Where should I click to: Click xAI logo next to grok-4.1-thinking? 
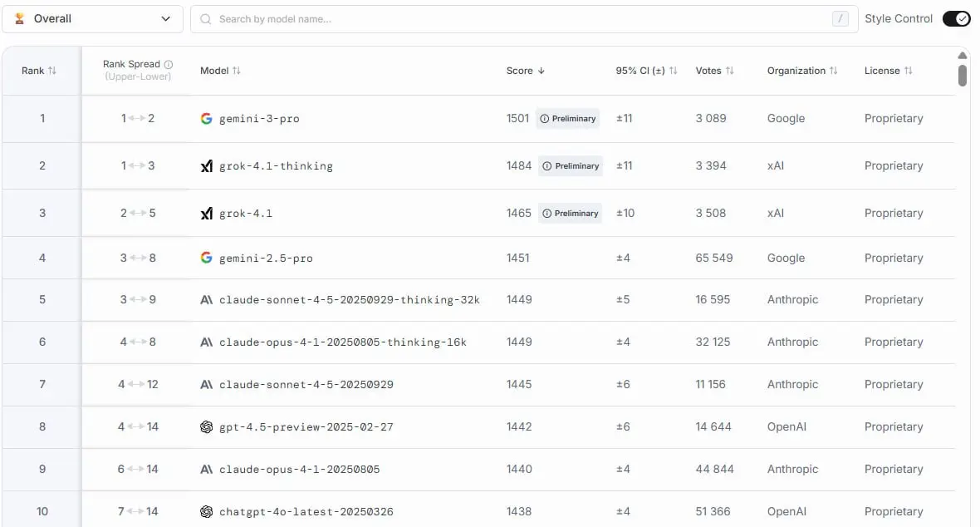pos(206,166)
